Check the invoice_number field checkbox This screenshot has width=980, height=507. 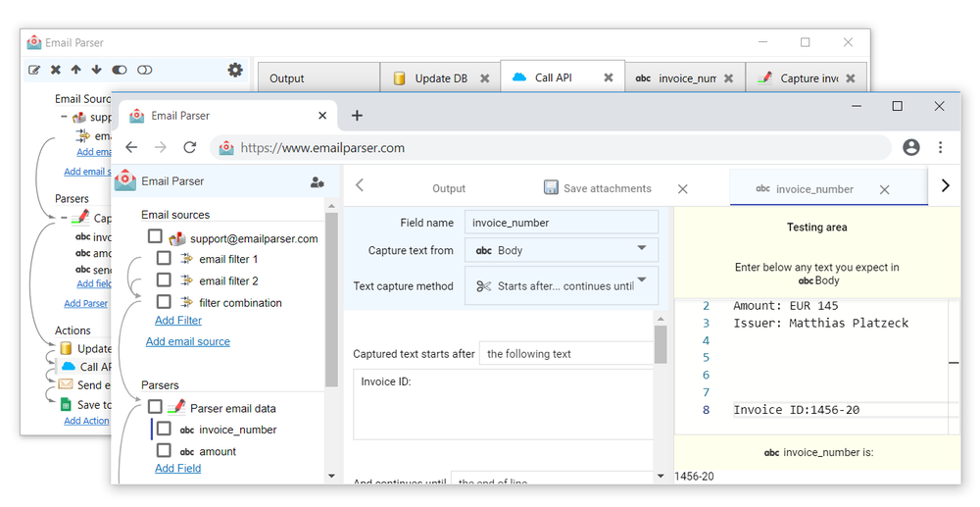(164, 429)
